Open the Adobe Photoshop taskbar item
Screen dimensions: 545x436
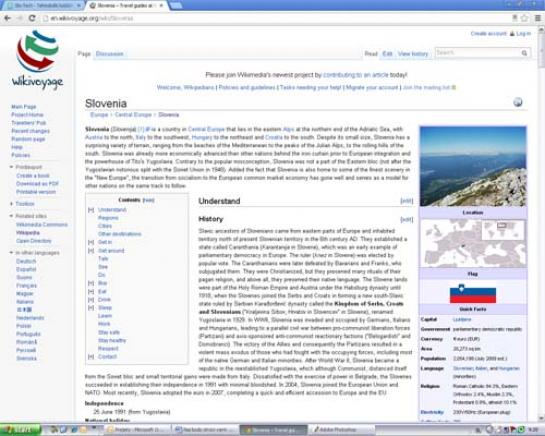pos(341,430)
